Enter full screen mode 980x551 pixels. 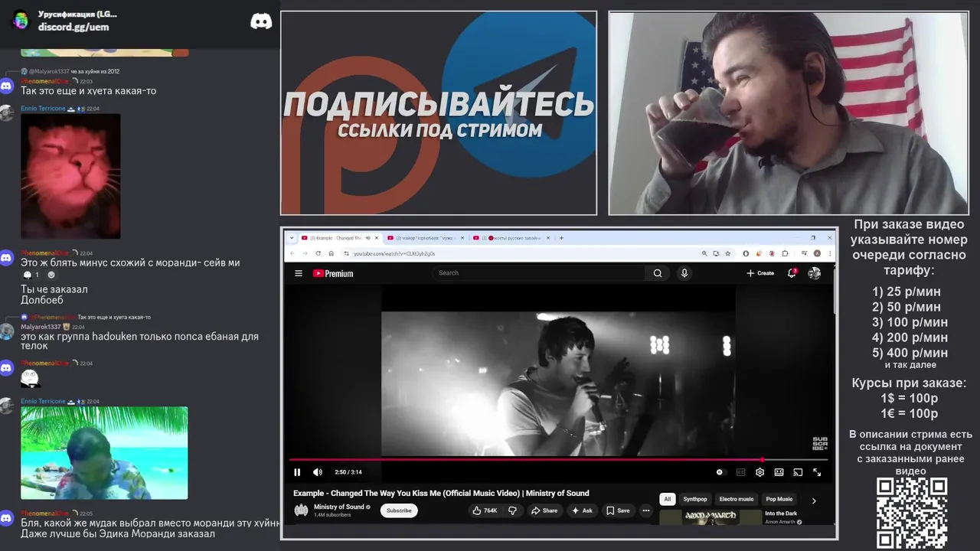pyautogui.click(x=817, y=472)
